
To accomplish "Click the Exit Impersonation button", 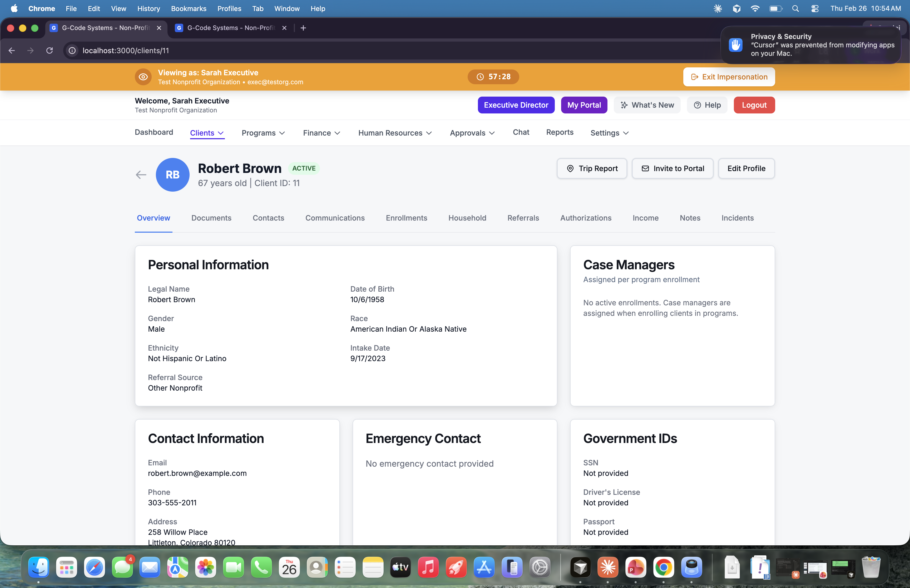I will point(729,77).
